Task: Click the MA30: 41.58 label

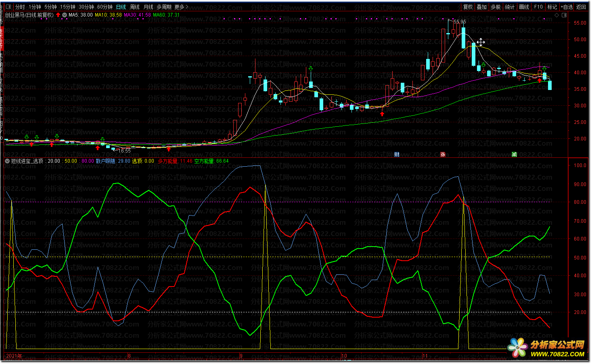Action: point(137,15)
